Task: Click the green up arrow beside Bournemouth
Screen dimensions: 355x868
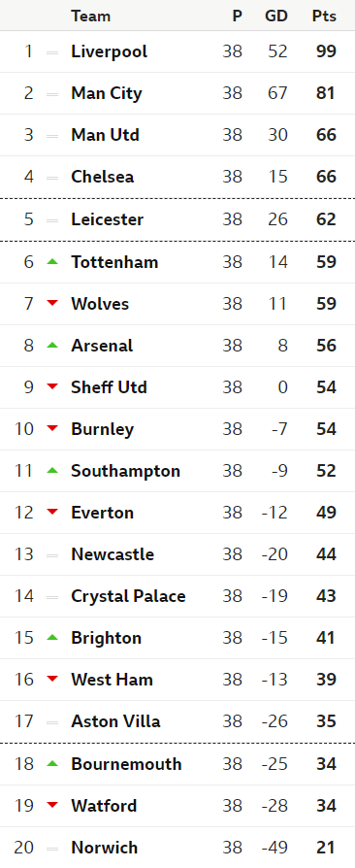Action: pos(52,763)
